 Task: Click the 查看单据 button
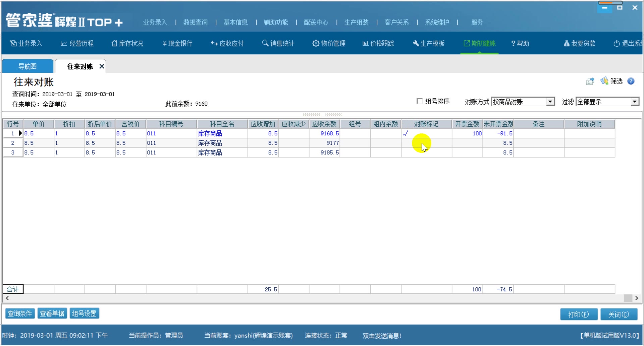click(x=52, y=313)
